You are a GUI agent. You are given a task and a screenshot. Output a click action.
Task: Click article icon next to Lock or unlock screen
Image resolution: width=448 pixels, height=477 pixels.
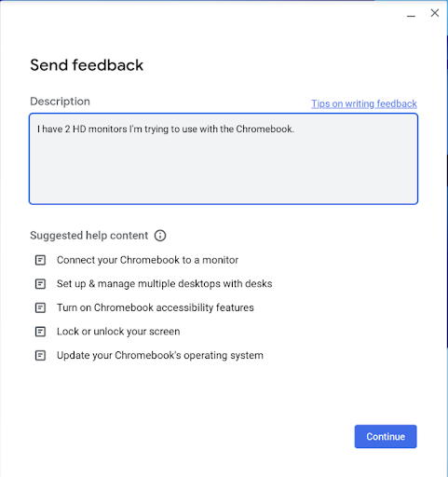(40, 332)
